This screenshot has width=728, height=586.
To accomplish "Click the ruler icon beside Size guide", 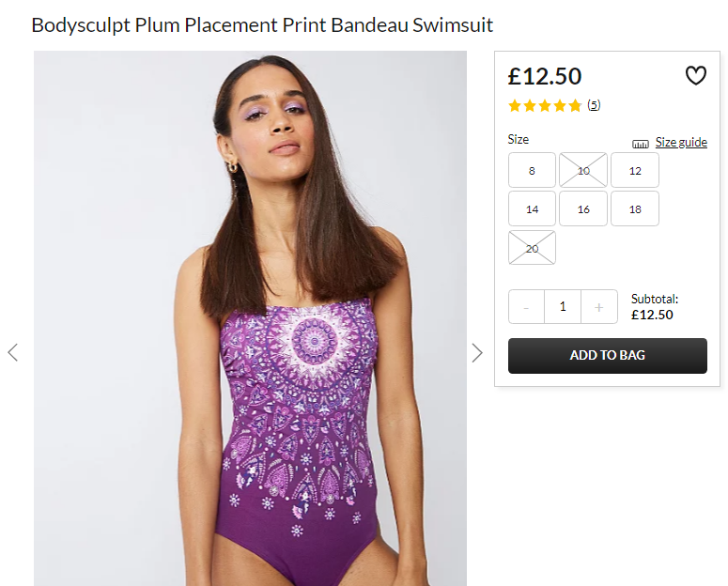I will coord(641,144).
